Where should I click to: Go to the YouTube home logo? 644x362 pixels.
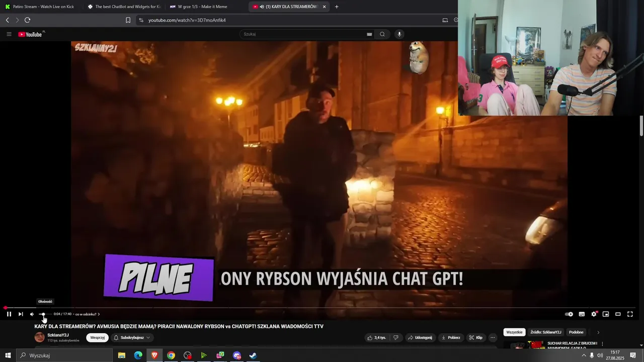click(x=31, y=34)
